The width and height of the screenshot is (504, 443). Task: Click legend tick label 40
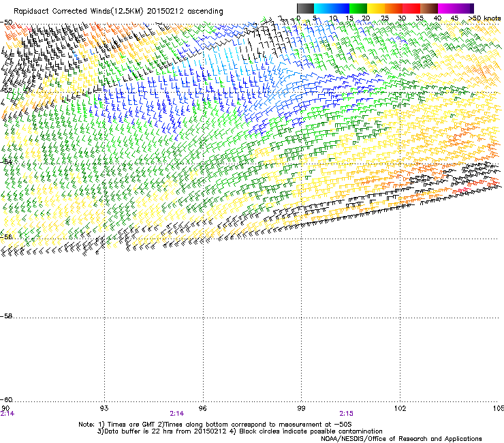point(437,18)
